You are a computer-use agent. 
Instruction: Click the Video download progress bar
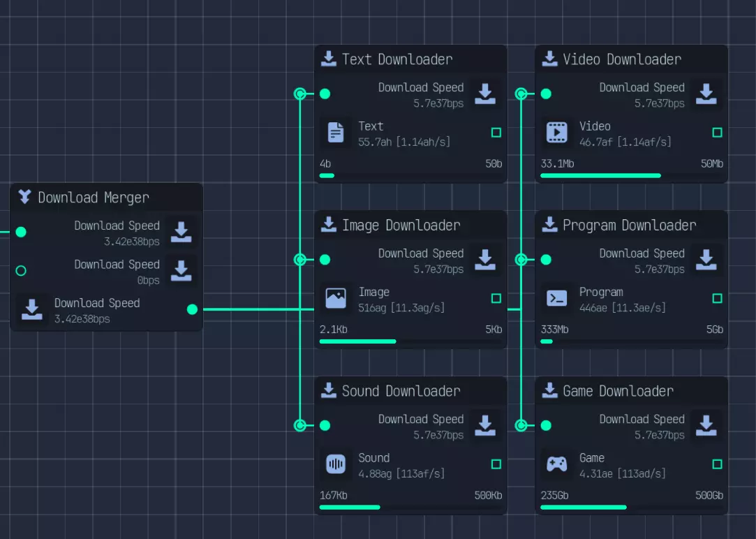[x=632, y=175]
